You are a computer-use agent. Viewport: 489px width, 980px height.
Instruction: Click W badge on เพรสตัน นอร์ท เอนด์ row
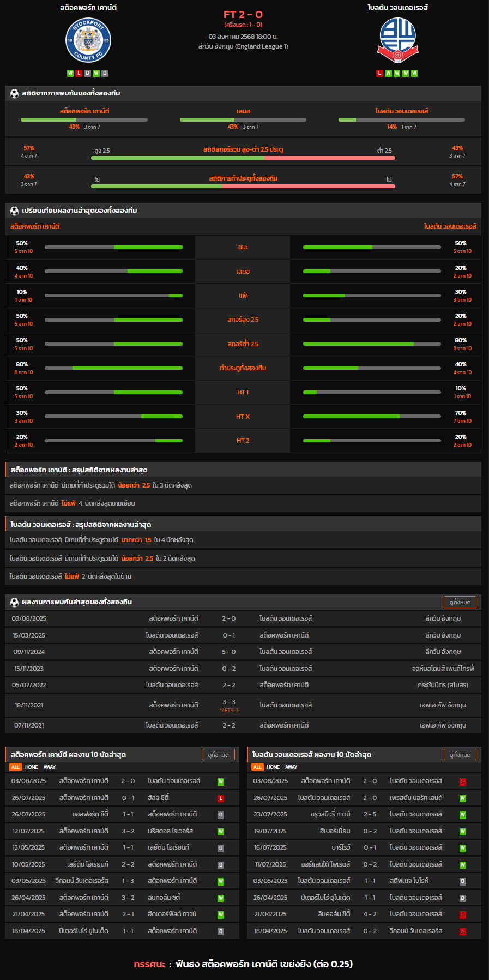tap(463, 798)
